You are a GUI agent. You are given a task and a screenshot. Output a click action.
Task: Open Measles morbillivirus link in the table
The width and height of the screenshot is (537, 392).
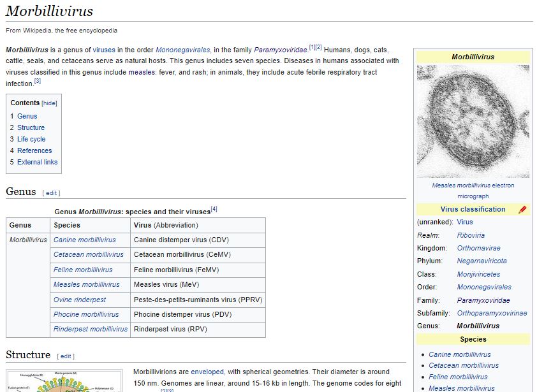click(x=86, y=284)
